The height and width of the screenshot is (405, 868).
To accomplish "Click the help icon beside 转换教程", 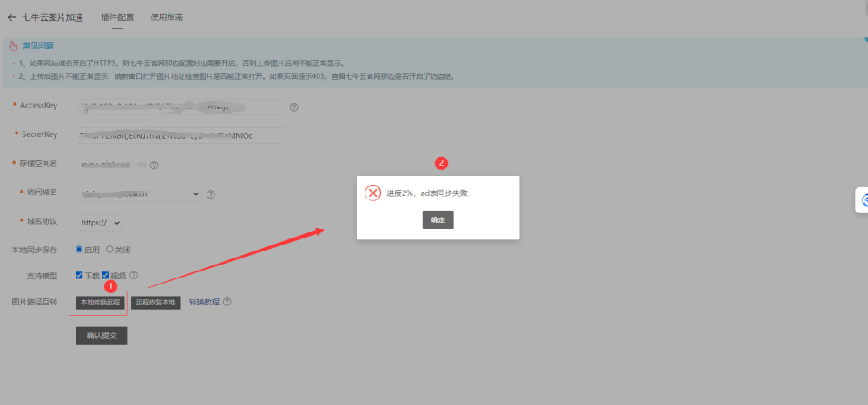I will point(227,302).
